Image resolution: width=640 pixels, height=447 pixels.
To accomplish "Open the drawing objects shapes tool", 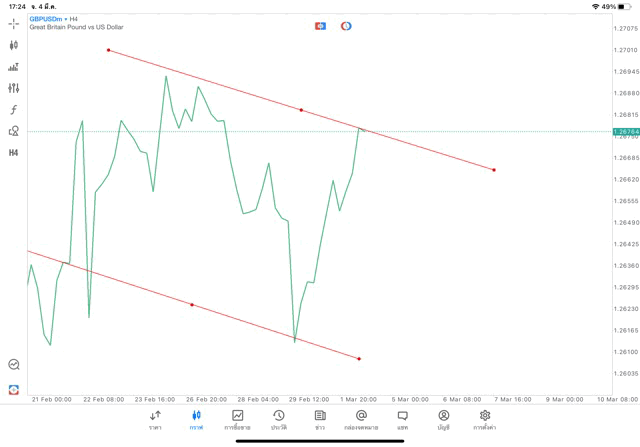I will coord(14,131).
